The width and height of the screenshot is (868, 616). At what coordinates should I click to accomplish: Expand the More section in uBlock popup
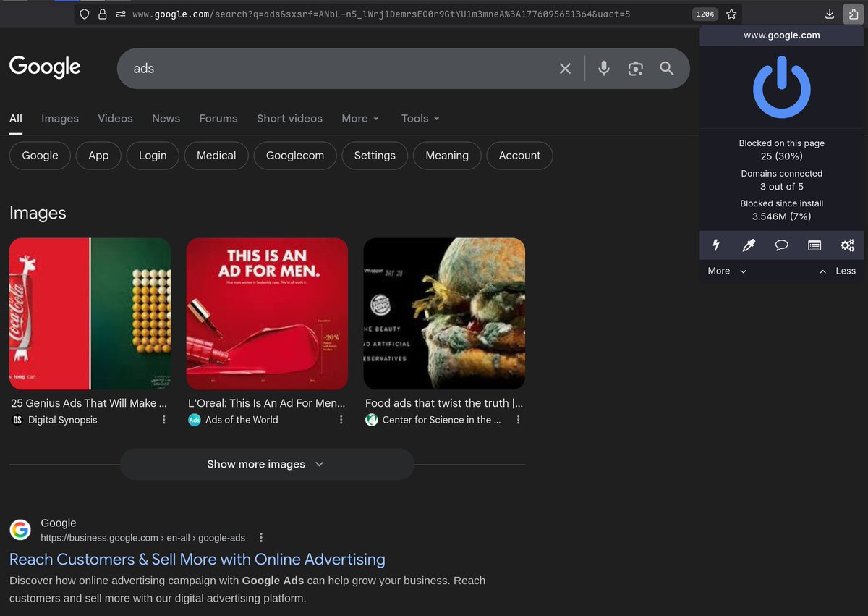coord(727,271)
